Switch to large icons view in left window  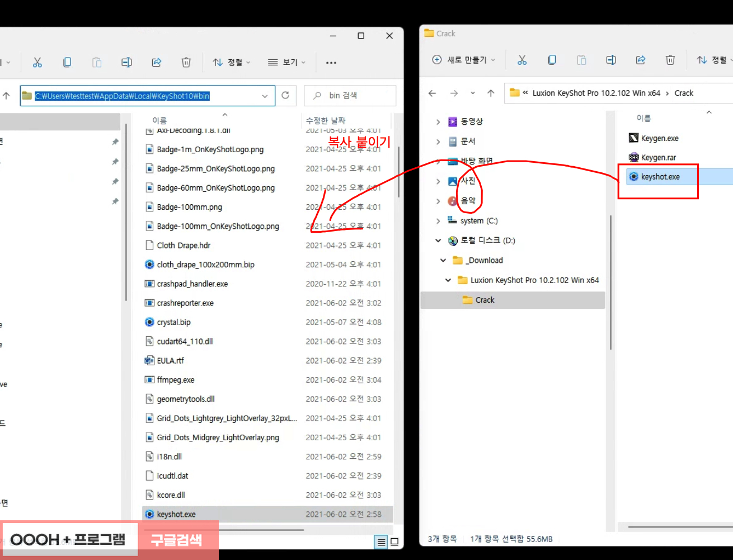point(394,542)
